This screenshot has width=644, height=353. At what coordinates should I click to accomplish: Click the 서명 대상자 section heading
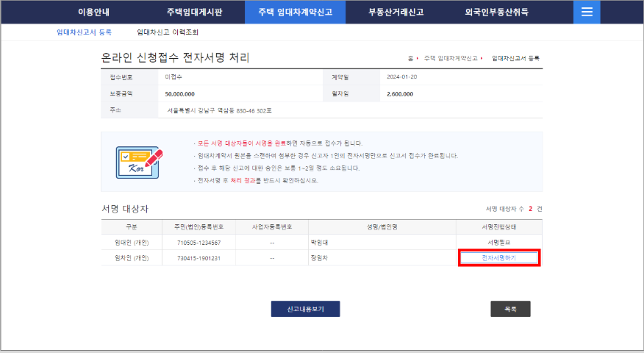click(125, 209)
